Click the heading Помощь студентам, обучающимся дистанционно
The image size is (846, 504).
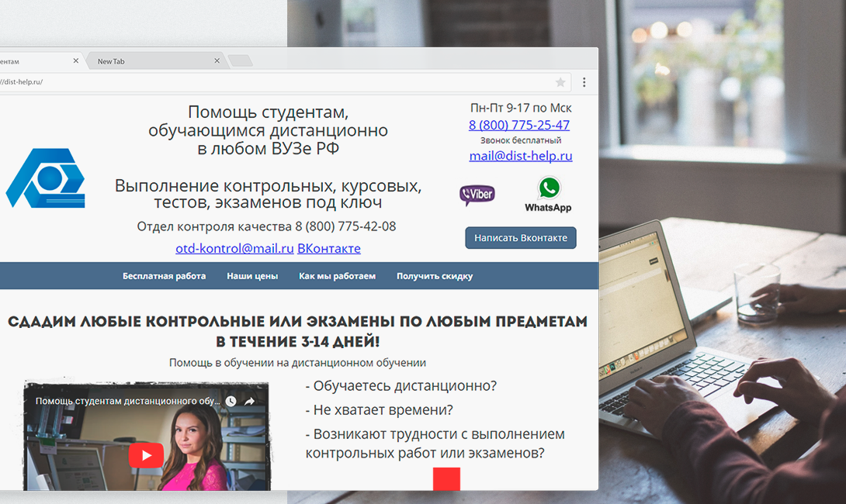click(x=268, y=130)
